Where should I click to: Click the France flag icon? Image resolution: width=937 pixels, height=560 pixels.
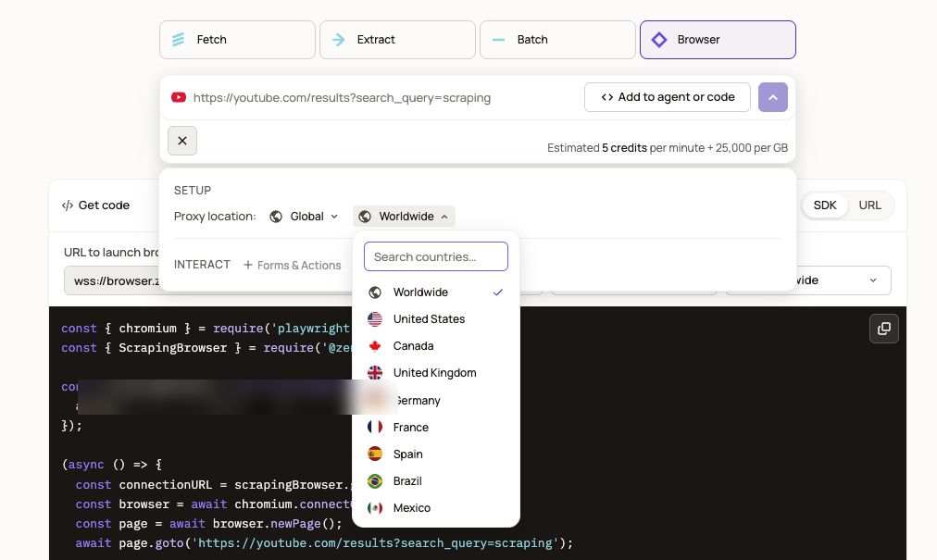pyautogui.click(x=375, y=428)
